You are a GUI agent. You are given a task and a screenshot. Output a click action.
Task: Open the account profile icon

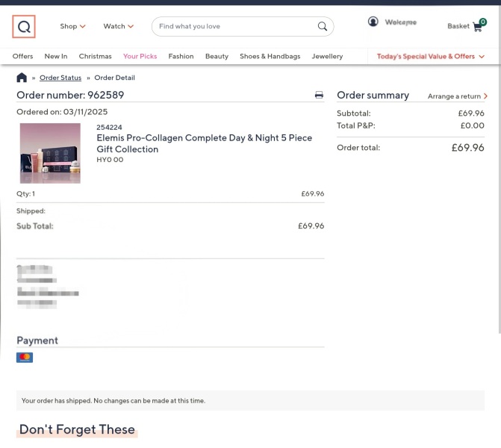(373, 22)
